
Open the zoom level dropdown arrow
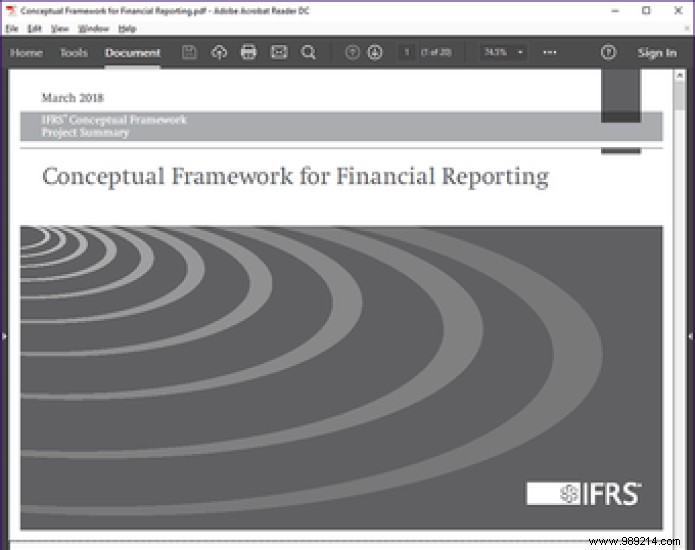520,52
